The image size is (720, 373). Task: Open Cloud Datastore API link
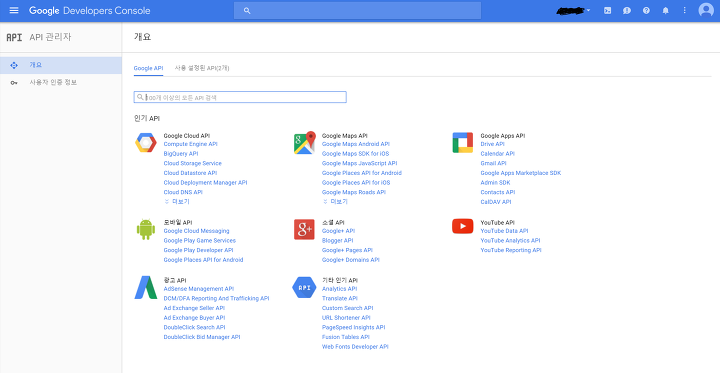[190, 173]
